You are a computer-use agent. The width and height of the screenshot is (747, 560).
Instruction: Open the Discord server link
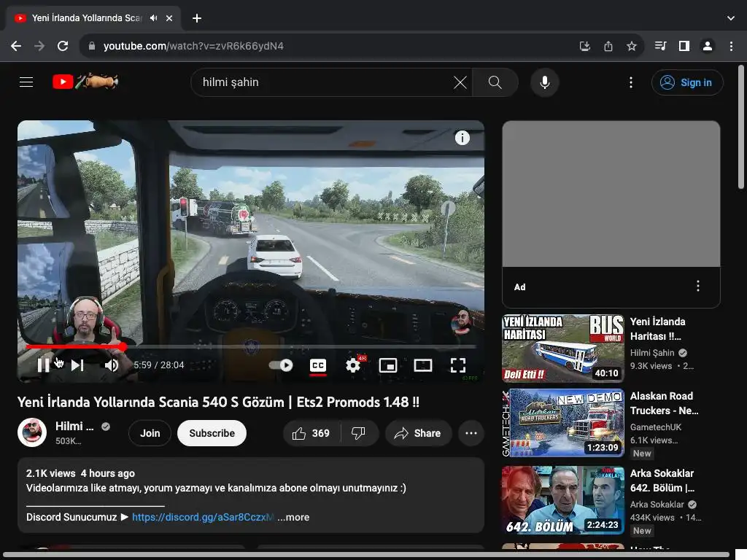click(x=203, y=517)
